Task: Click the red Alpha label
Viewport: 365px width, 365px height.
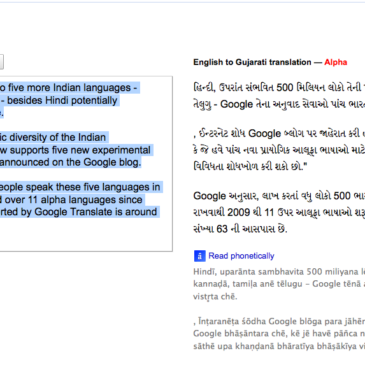Action: tap(336, 62)
